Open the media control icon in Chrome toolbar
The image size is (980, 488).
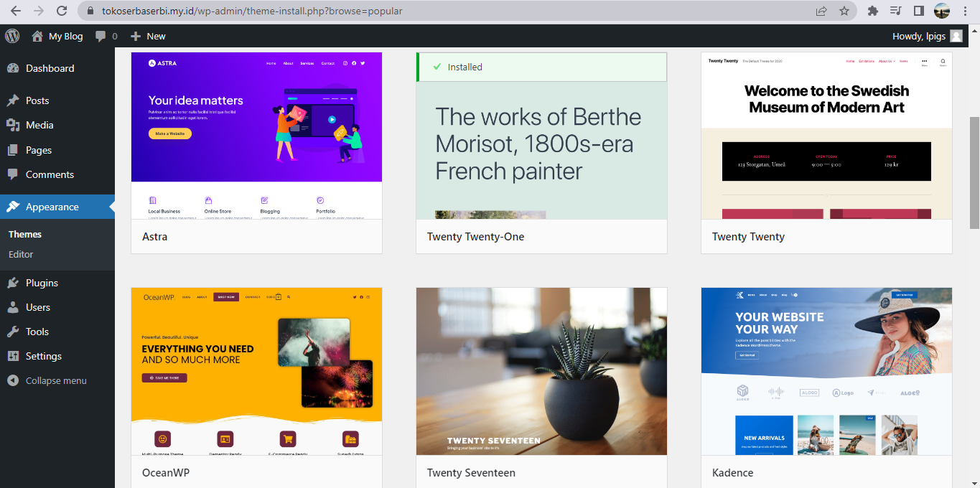895,11
